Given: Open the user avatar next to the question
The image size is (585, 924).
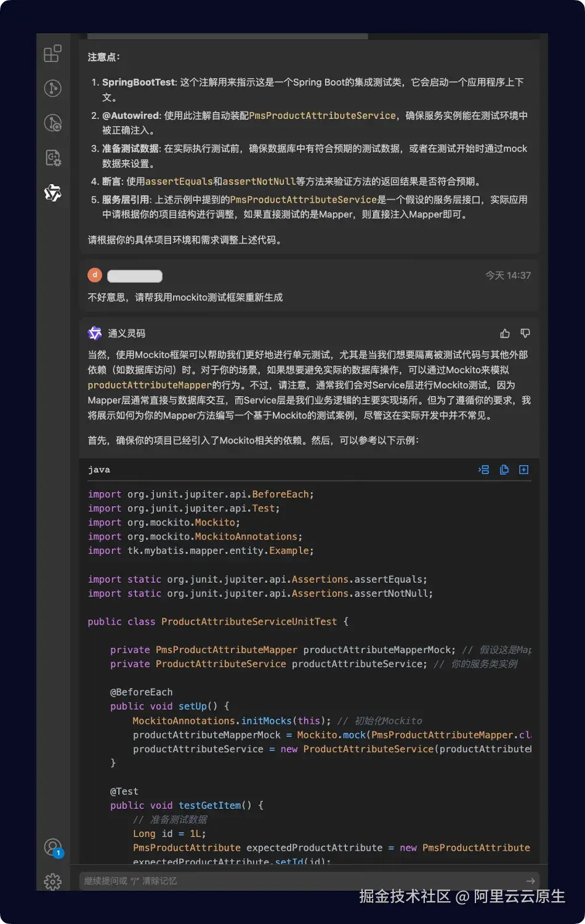Looking at the screenshot, I should click(94, 275).
